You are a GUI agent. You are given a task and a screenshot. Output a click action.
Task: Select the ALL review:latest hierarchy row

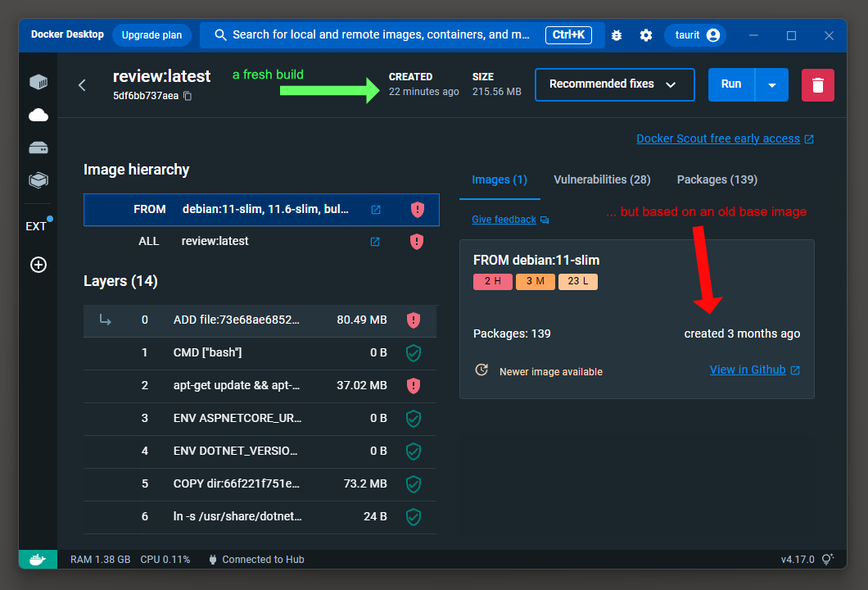point(261,242)
